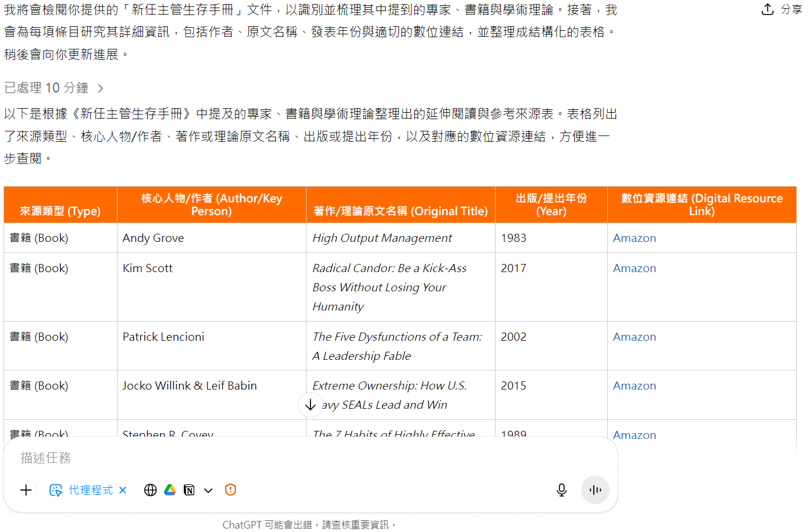Click the Google Drive connector icon
The height and width of the screenshot is (532, 812).
[x=170, y=490]
